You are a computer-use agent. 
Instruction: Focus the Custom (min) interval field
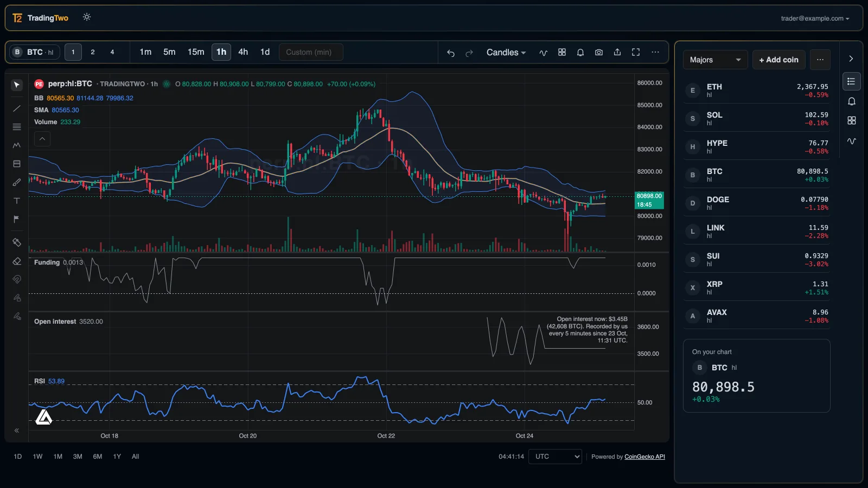(311, 52)
